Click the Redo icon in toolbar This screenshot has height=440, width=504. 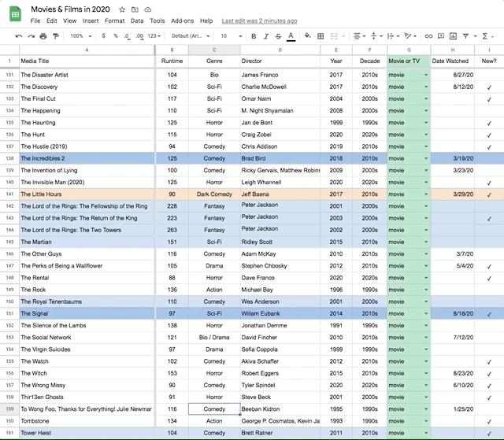31,36
